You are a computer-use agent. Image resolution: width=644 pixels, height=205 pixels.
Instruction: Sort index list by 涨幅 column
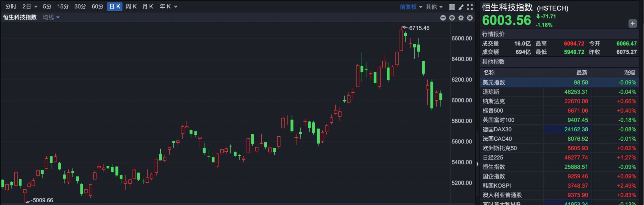pyautogui.click(x=629, y=72)
